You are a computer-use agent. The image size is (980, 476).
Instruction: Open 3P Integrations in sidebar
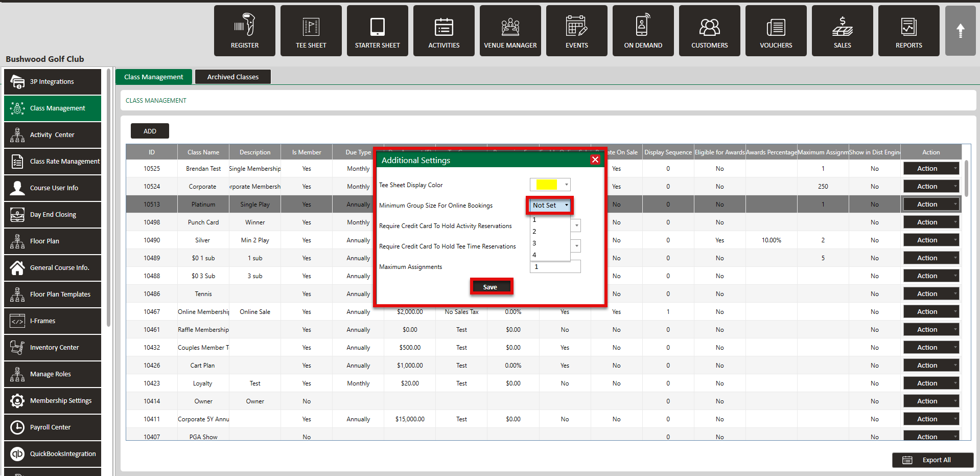pyautogui.click(x=53, y=82)
